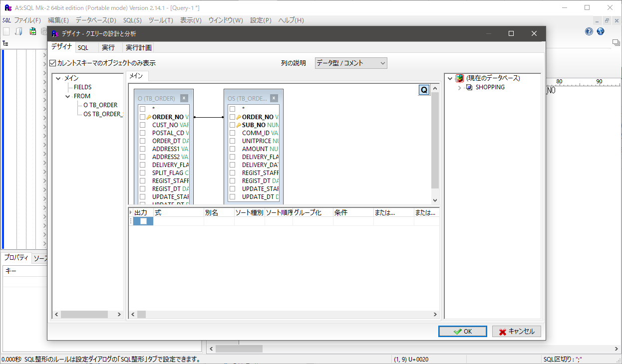622x364 pixels.
Task: Activate the Q quick-search icon in the designer canvas
Action: 424,90
